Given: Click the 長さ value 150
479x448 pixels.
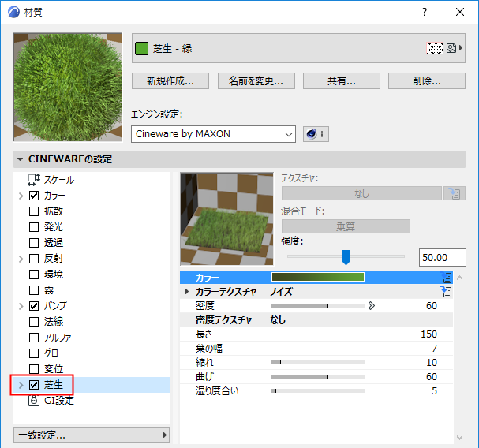Looking at the screenshot, I should coord(428,334).
